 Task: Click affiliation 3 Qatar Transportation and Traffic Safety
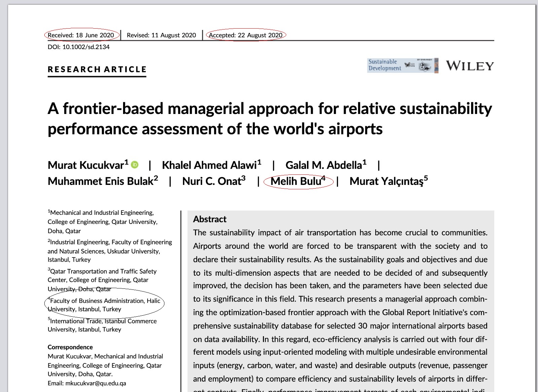pos(102,280)
